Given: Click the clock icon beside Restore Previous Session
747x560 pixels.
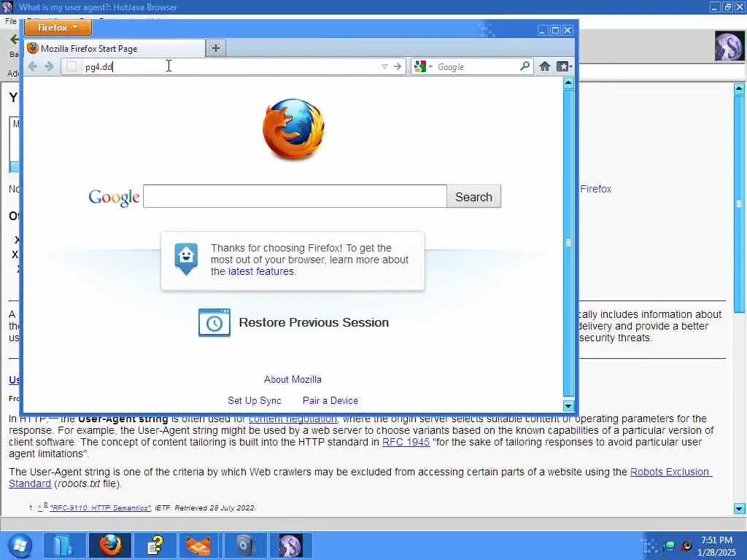Looking at the screenshot, I should (x=214, y=322).
